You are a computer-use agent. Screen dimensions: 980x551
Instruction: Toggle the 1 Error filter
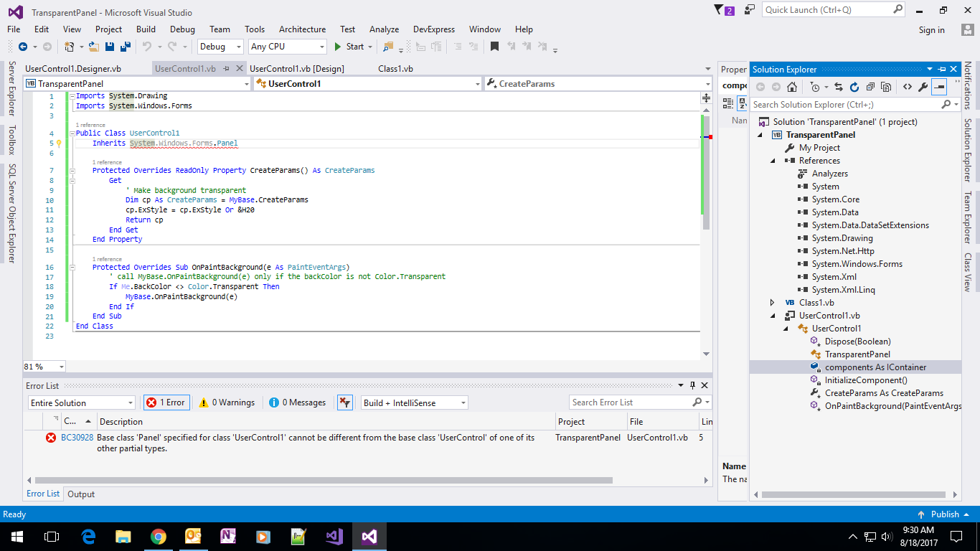(166, 402)
